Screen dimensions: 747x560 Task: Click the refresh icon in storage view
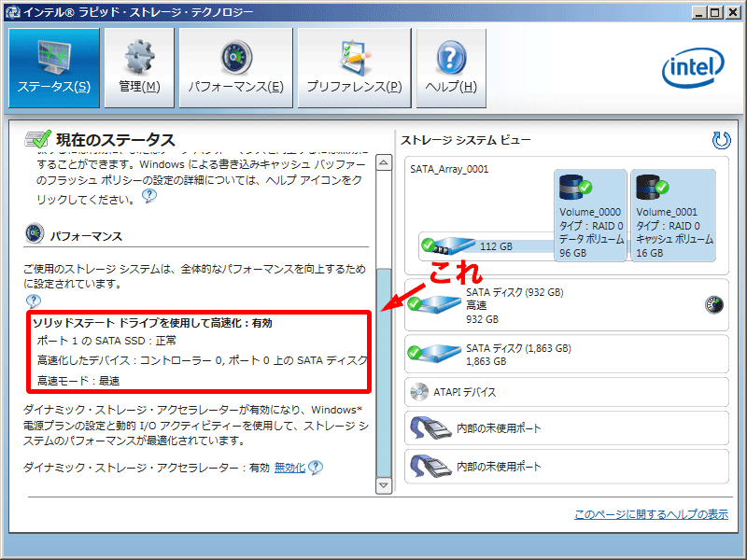point(721,141)
